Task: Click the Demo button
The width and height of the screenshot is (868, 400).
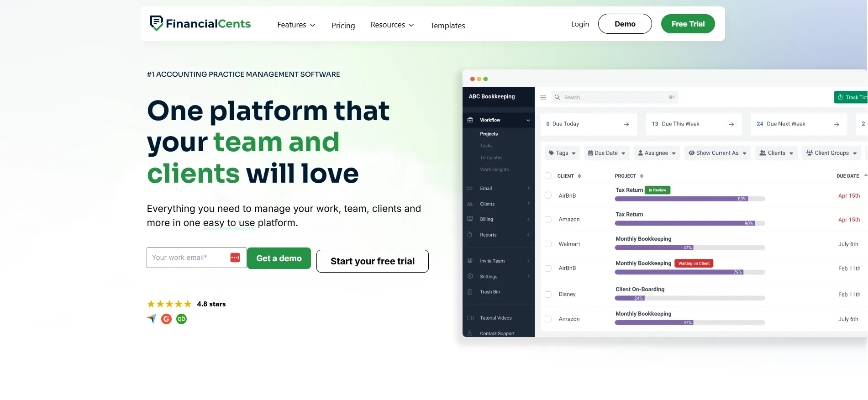Action: [x=625, y=24]
